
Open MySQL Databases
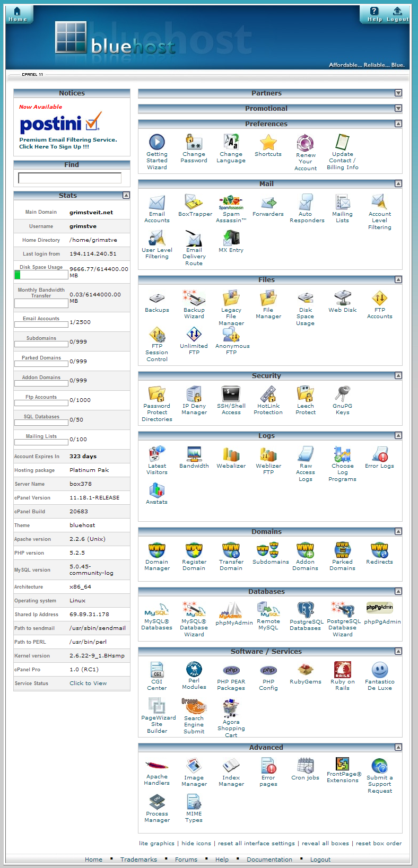[x=156, y=617]
